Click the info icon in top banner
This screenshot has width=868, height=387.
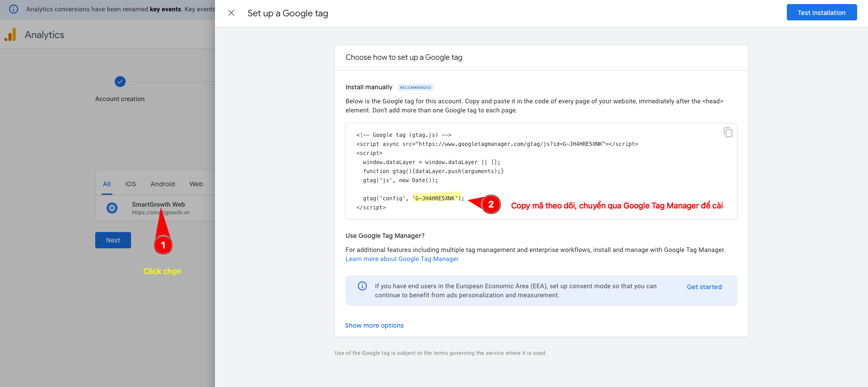[14, 9]
